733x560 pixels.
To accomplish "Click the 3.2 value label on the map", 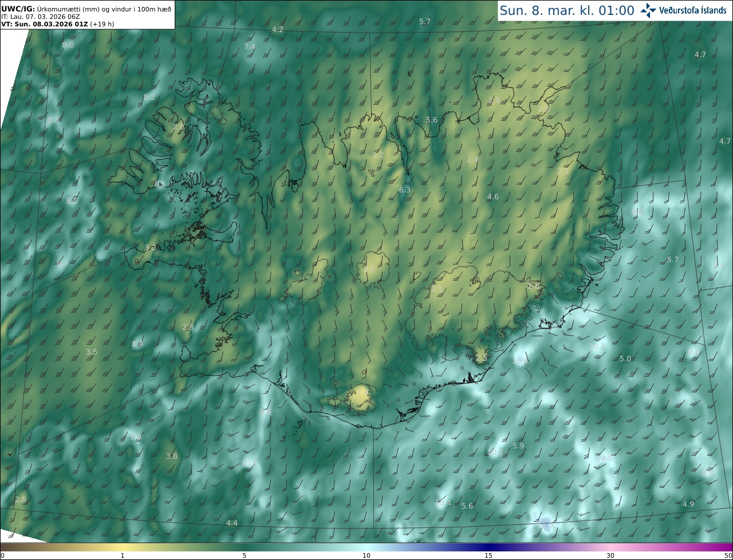I will 151,248.
